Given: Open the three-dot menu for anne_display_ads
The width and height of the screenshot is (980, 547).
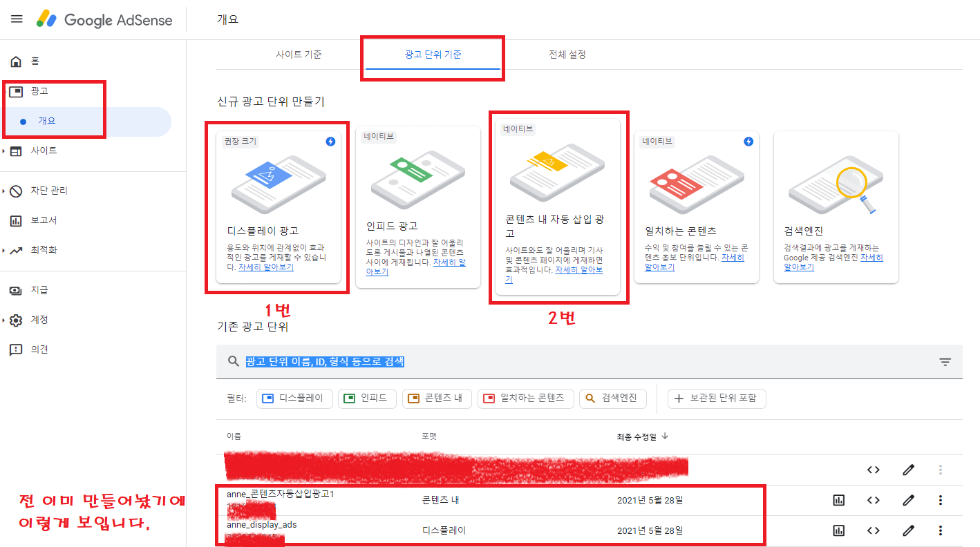Looking at the screenshot, I should click(940, 530).
